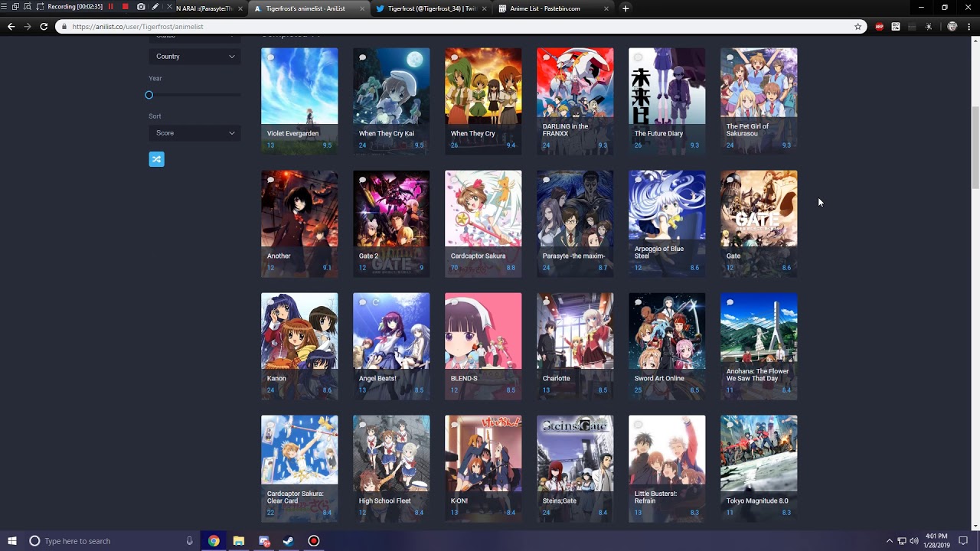The height and width of the screenshot is (551, 980).
Task: Open the Windows notification center
Action: (963, 541)
